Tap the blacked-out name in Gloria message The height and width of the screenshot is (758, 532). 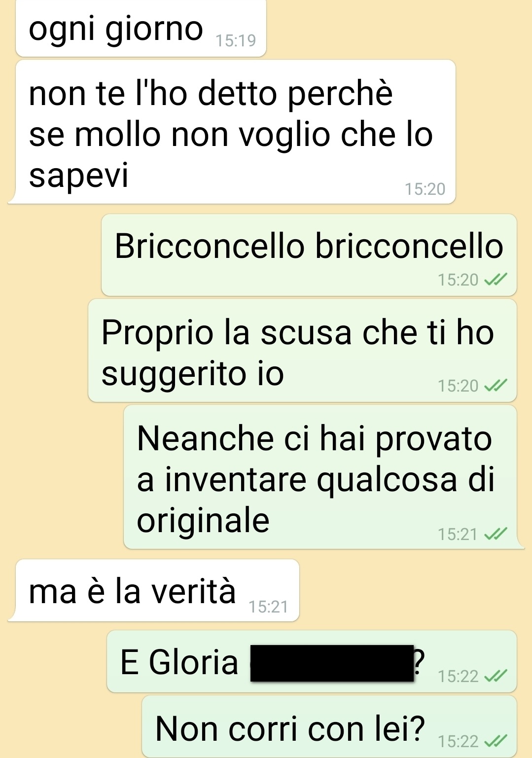(x=332, y=663)
